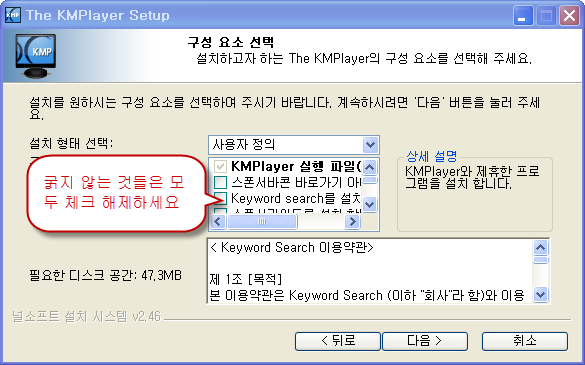This screenshot has width=585, height=365.
Task: Close the KMPlayer Setup window
Action: click(x=569, y=16)
